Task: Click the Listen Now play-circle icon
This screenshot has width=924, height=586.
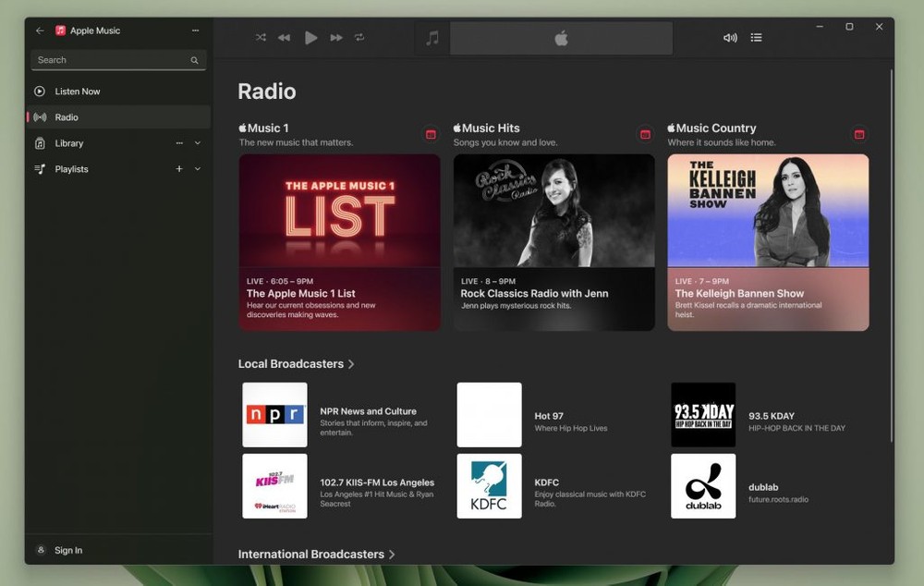Action: 40,92
